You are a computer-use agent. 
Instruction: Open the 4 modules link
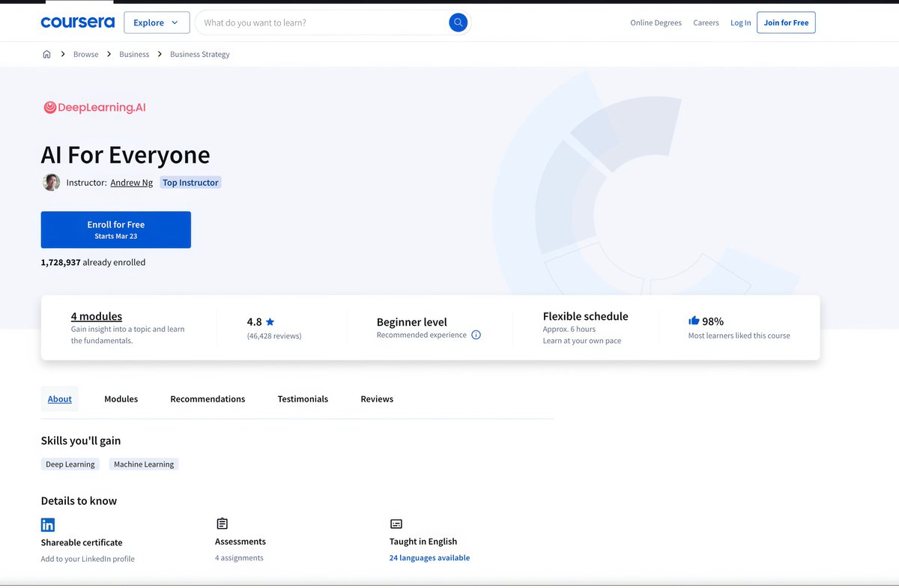(x=97, y=316)
